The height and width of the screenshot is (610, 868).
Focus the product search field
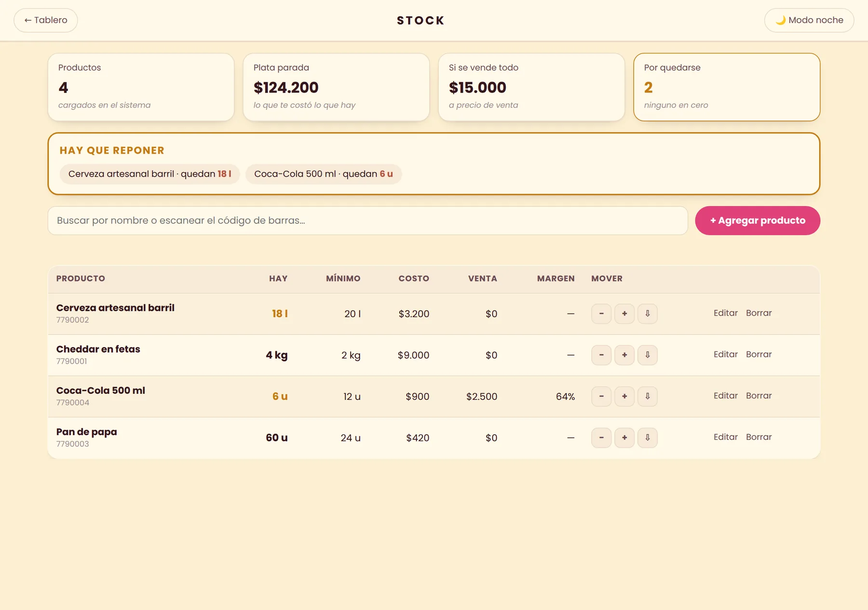tap(368, 221)
